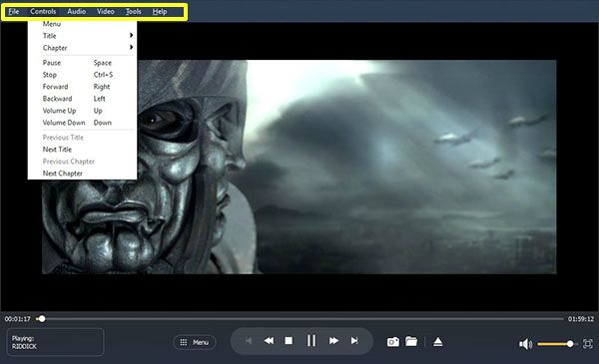Choose Next Chapter from menu
The image size is (599, 364).
(82, 174)
